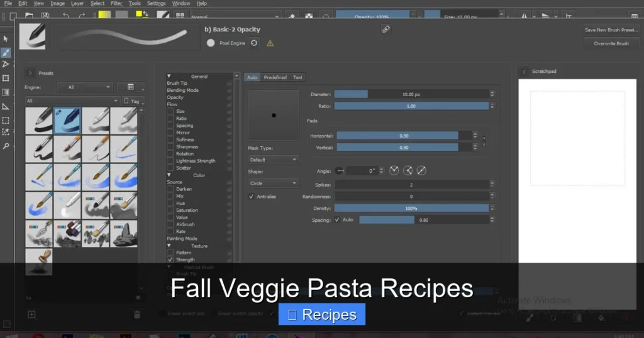This screenshot has width=644, height=338.
Task: Adjust the Diameter slider
Action: (x=411, y=94)
